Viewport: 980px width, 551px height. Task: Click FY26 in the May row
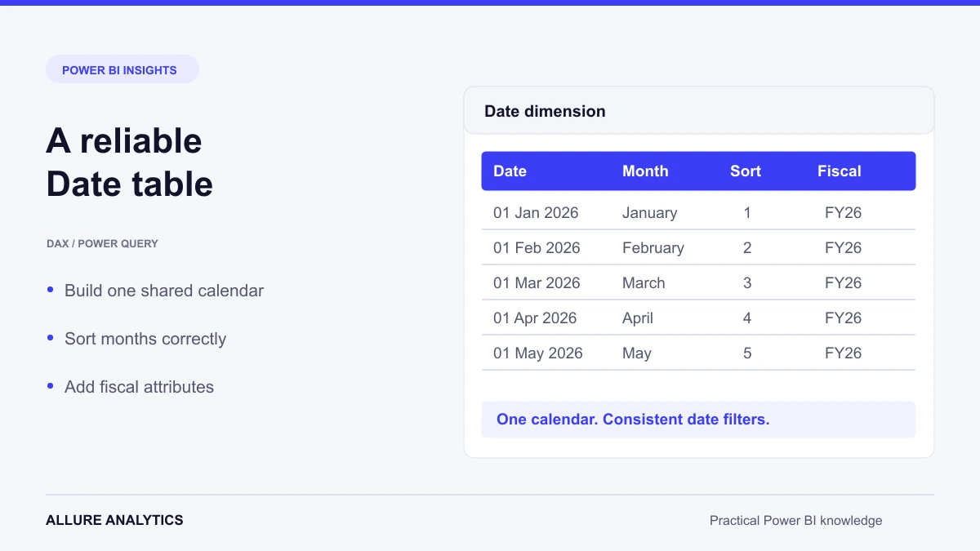coord(843,353)
